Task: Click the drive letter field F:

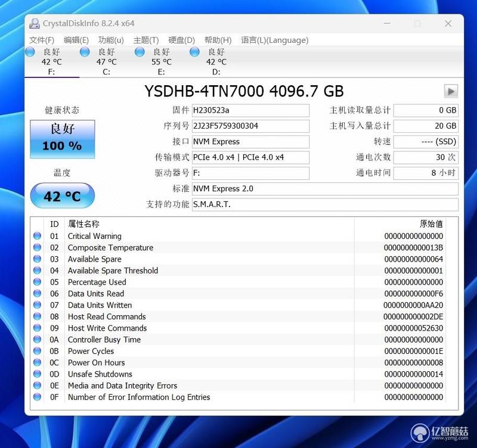Action: 250,173
